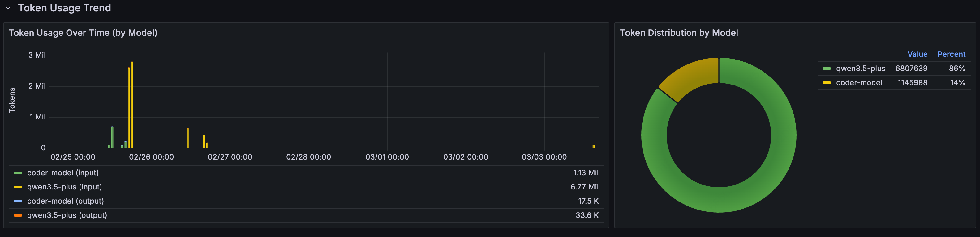Click green coder-model (input) color swatch
The width and height of the screenshot is (980, 237).
(18, 173)
